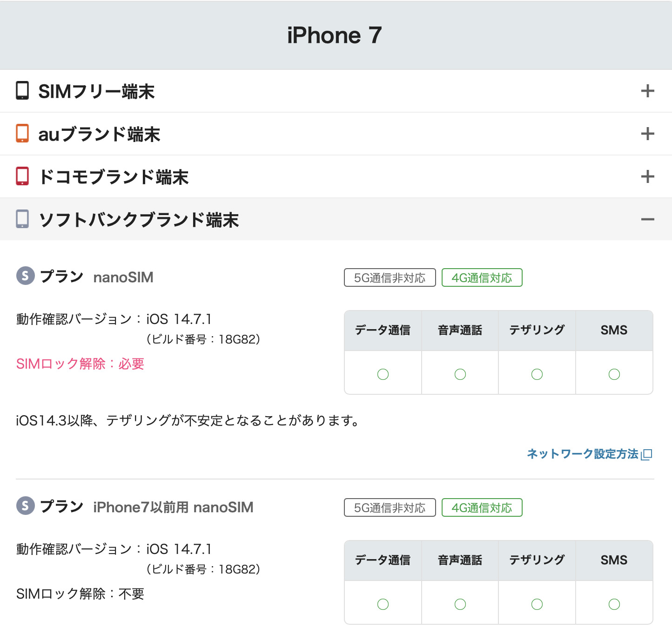Image resolution: width=672 pixels, height=635 pixels.
Task: Click the orange au brand device icon
Action: 22,134
